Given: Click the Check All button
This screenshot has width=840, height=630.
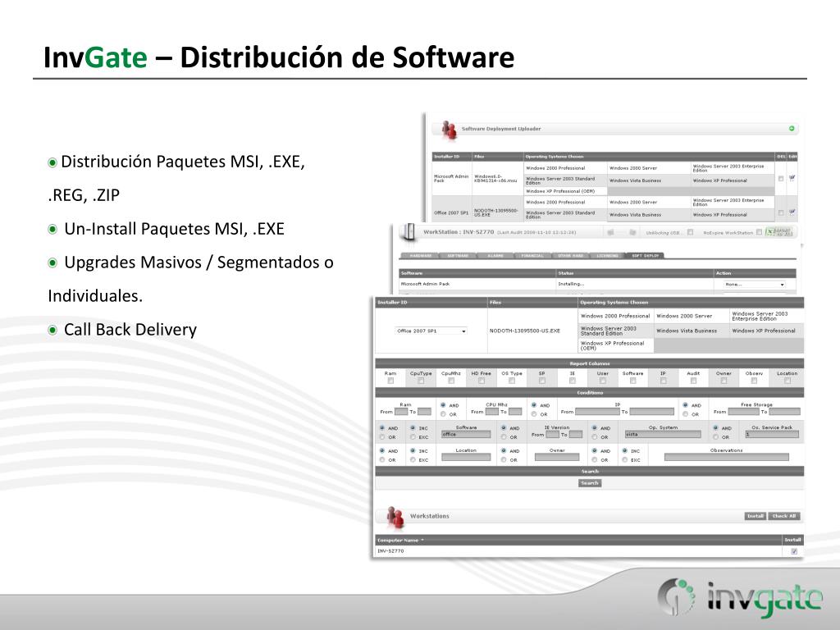Looking at the screenshot, I should pyautogui.click(x=783, y=516).
